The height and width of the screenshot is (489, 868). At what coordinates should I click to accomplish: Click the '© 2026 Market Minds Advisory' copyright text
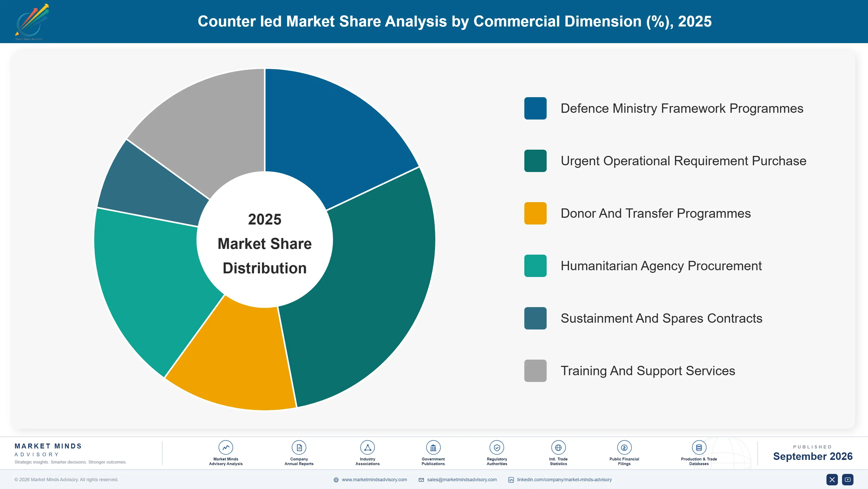click(x=66, y=480)
